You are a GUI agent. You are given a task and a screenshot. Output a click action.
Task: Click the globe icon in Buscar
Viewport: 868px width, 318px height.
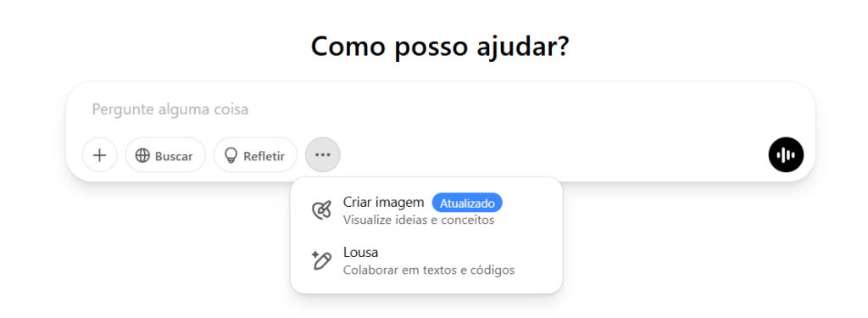pos(142,156)
